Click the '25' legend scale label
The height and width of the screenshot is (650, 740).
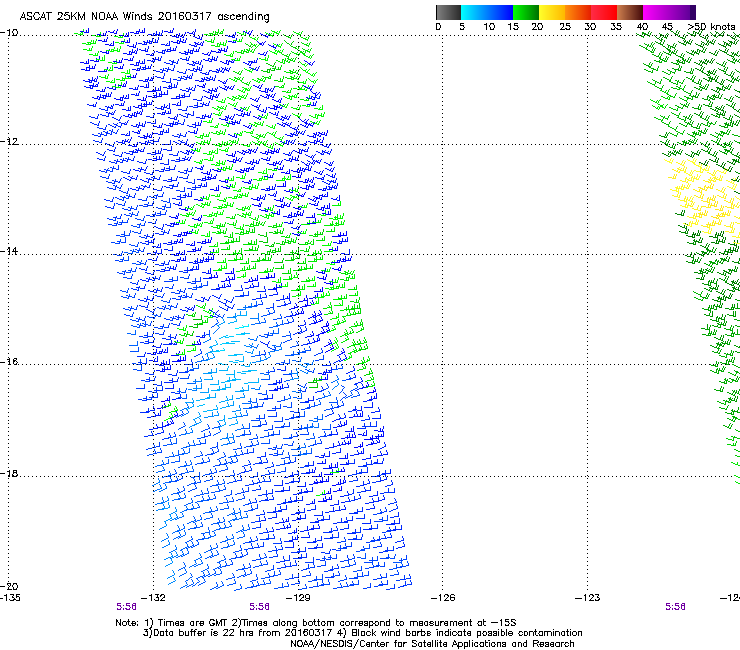click(x=565, y=27)
